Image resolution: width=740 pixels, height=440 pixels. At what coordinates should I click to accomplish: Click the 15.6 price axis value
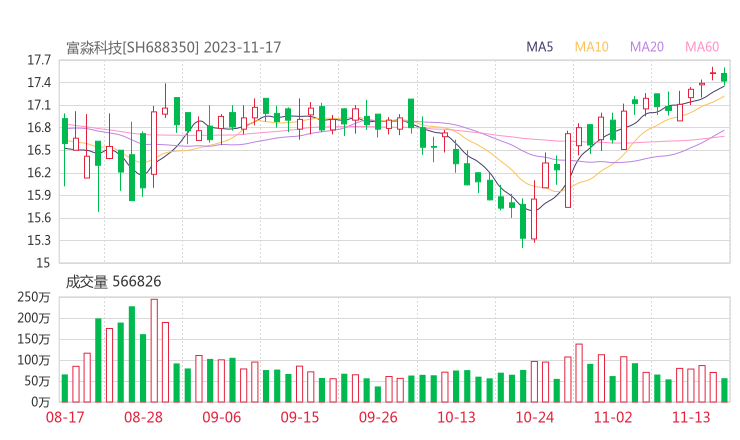(x=39, y=218)
